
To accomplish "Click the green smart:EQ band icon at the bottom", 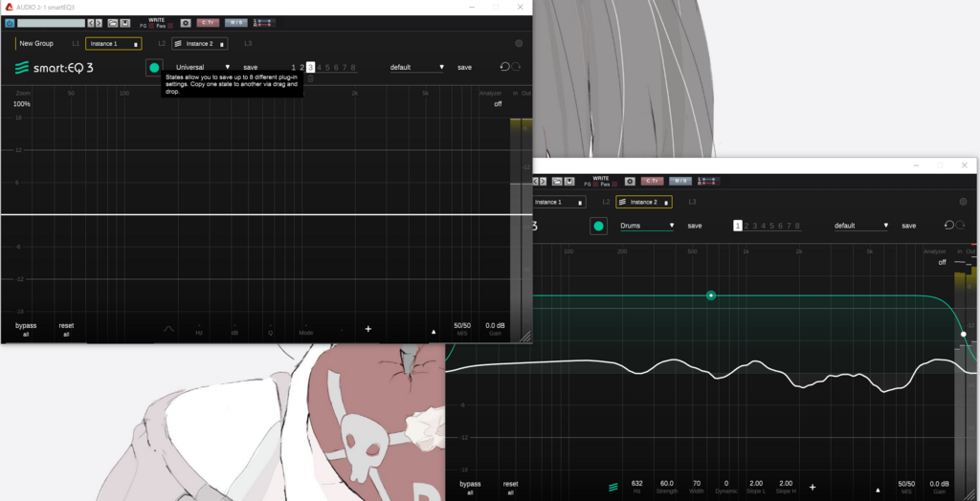I will pyautogui.click(x=613, y=487).
